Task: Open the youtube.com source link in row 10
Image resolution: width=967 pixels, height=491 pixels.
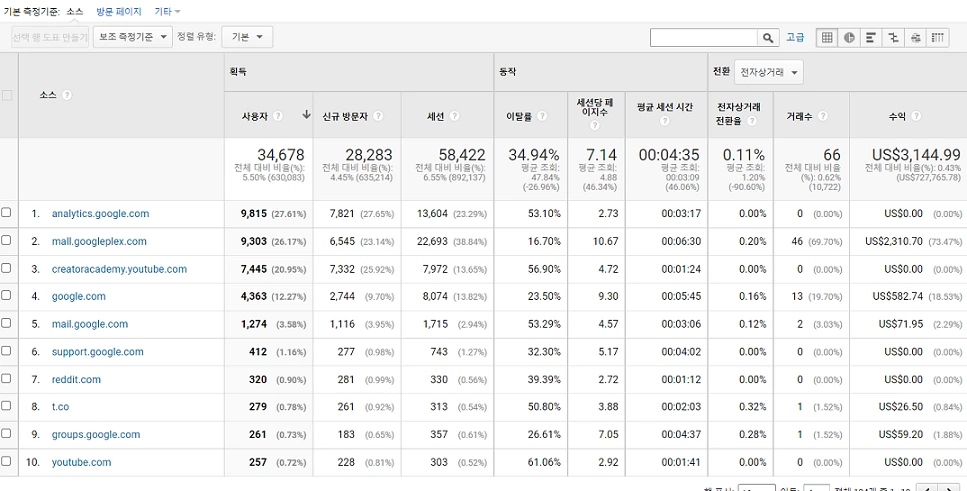Action: pos(81,462)
